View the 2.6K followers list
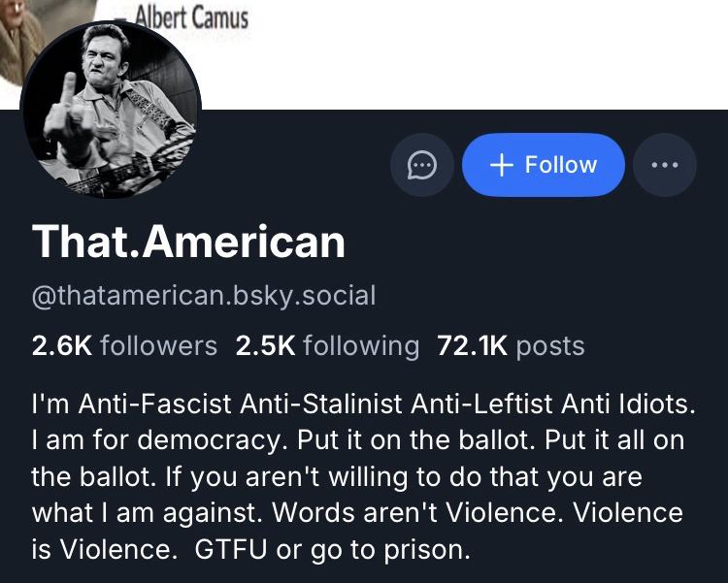Screen dimensions: 728x583 (125, 346)
